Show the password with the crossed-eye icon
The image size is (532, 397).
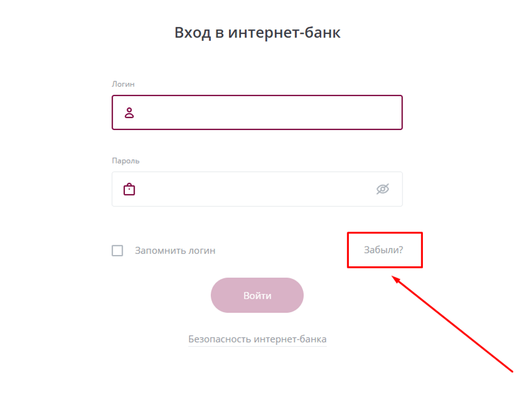point(383,189)
